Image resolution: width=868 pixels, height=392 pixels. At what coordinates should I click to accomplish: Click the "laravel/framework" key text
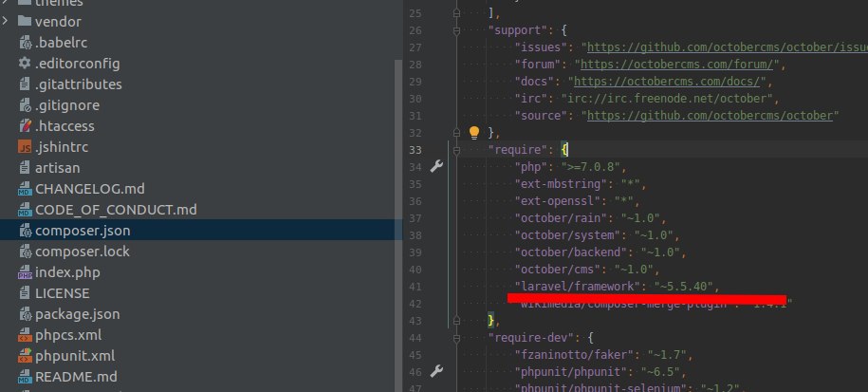[578, 287]
